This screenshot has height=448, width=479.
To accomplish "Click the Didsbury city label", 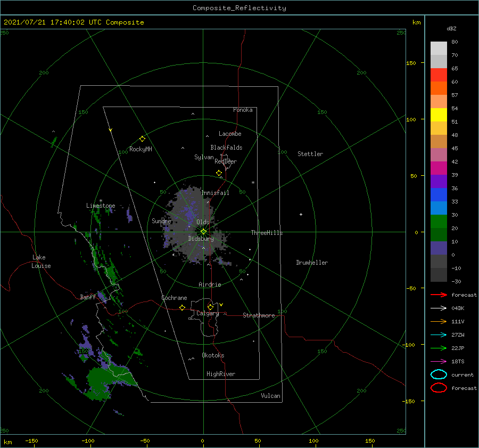I will pyautogui.click(x=201, y=239).
